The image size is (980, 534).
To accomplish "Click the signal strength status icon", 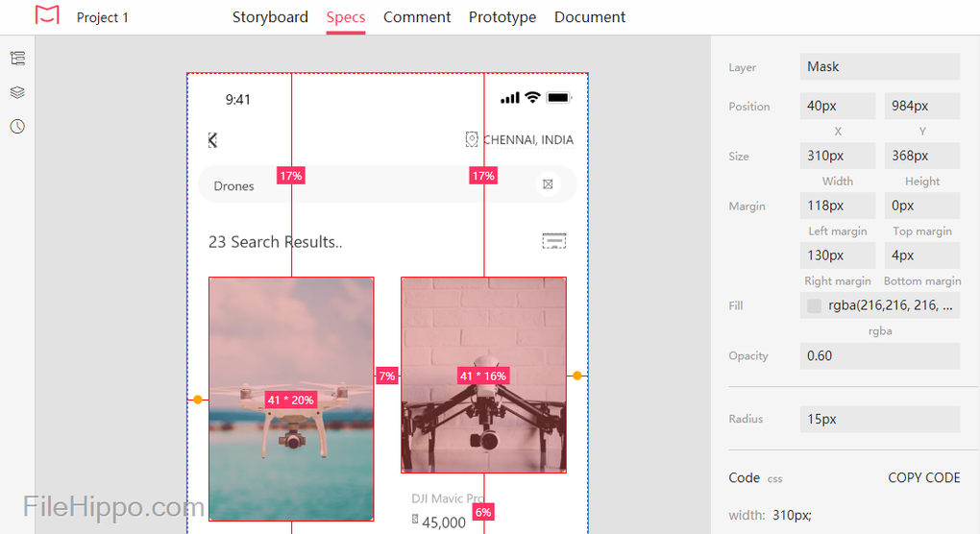I will [510, 98].
